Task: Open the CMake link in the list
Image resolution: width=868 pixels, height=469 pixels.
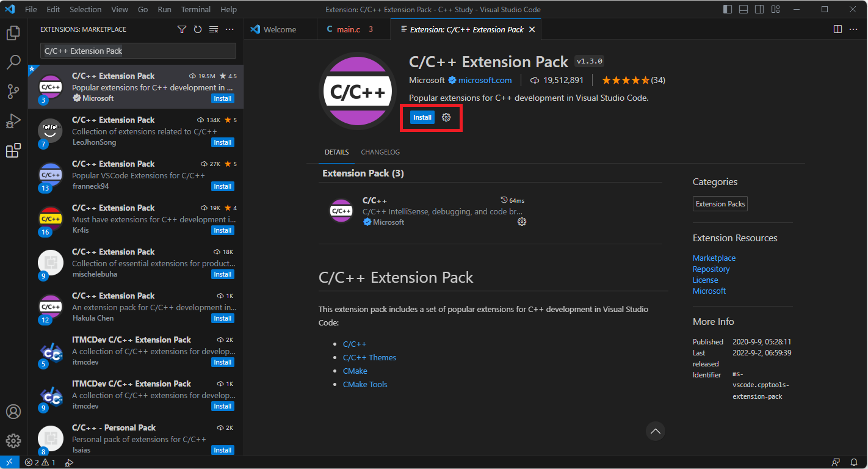Action: (x=355, y=371)
